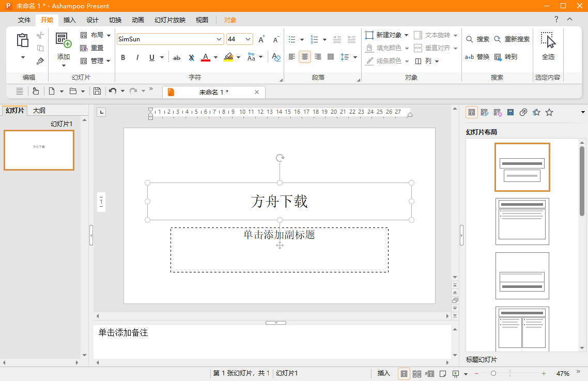Click the clear formatting icon
Image resolution: width=588 pixels, height=381 pixels.
tap(276, 57)
